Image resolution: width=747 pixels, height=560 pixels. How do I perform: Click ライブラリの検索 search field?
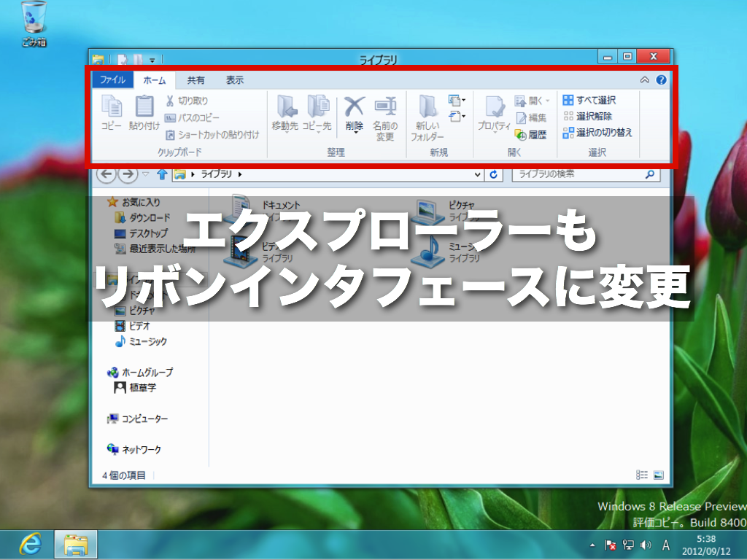(586, 174)
